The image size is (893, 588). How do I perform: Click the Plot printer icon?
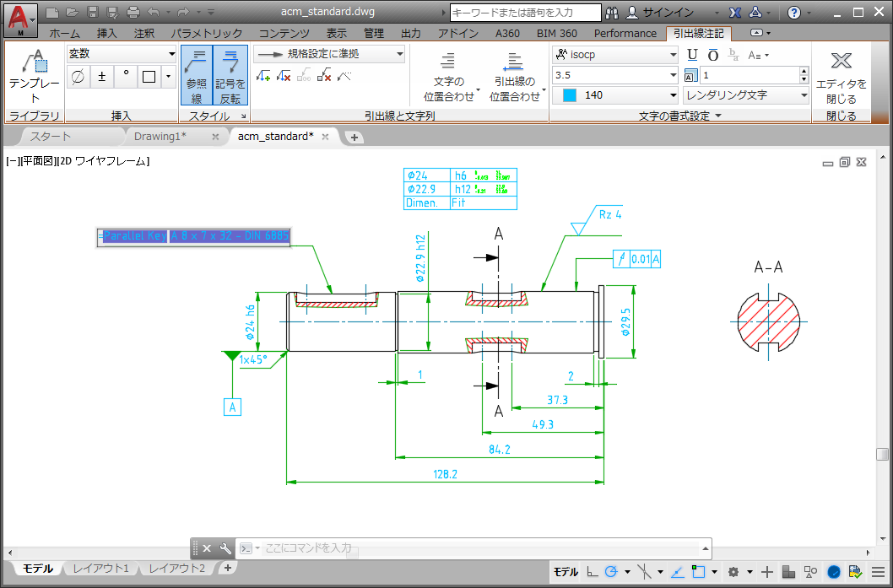(x=133, y=12)
